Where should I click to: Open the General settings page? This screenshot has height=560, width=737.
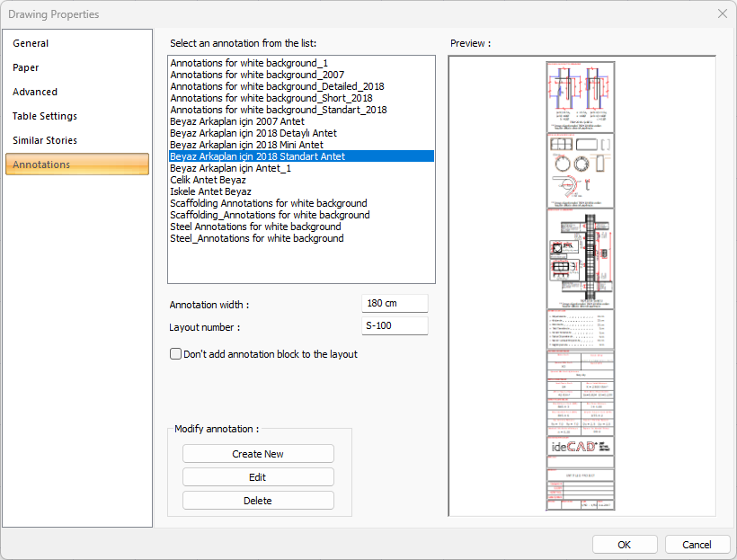[x=31, y=43]
